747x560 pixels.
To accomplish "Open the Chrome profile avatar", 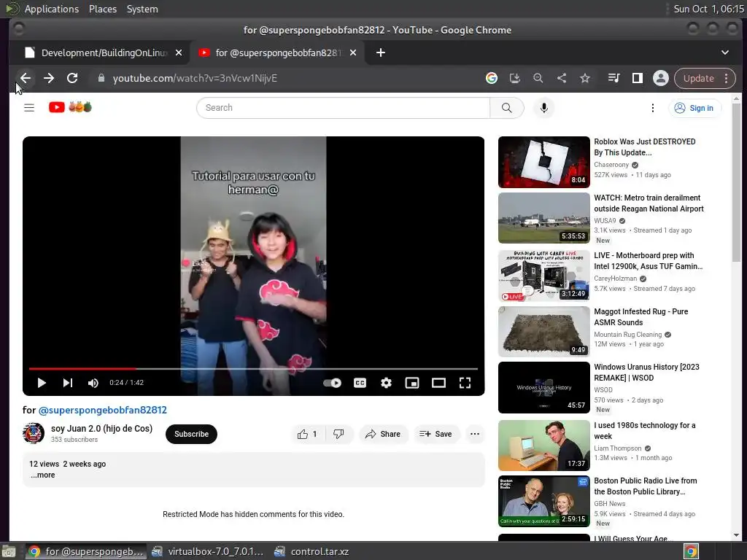I will click(x=661, y=78).
